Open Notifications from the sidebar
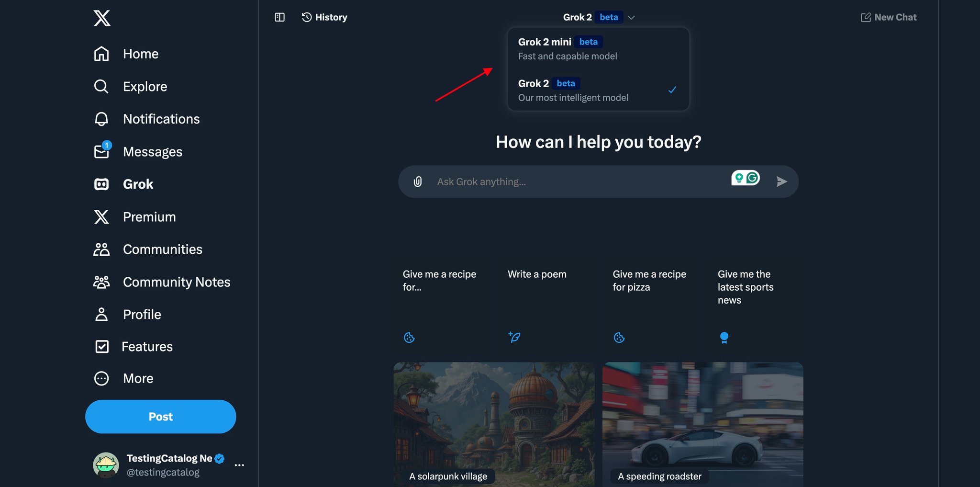The width and height of the screenshot is (980, 487). point(147,119)
